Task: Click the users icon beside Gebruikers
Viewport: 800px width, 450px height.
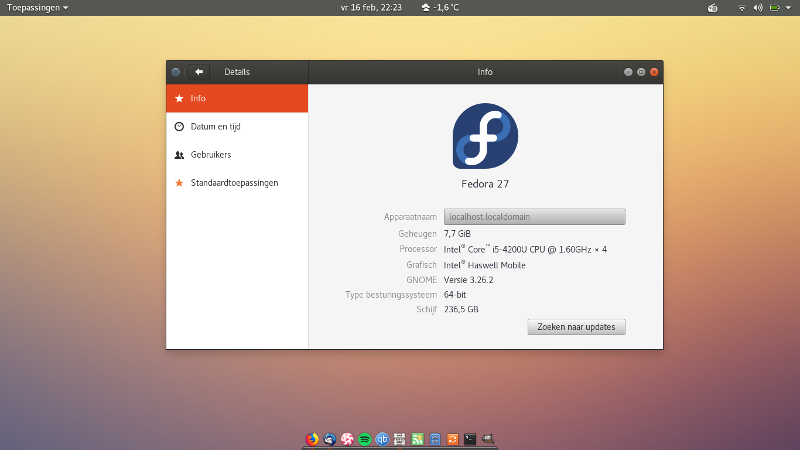Action: pyautogui.click(x=179, y=155)
